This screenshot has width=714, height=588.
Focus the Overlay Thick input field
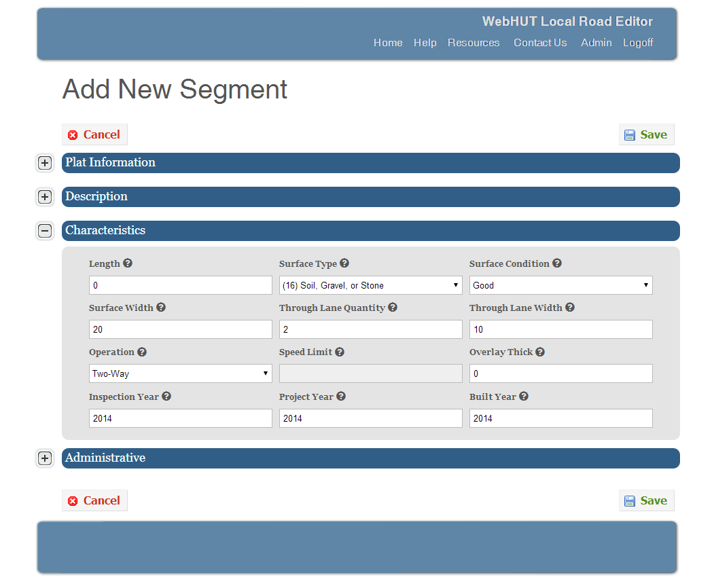click(561, 373)
